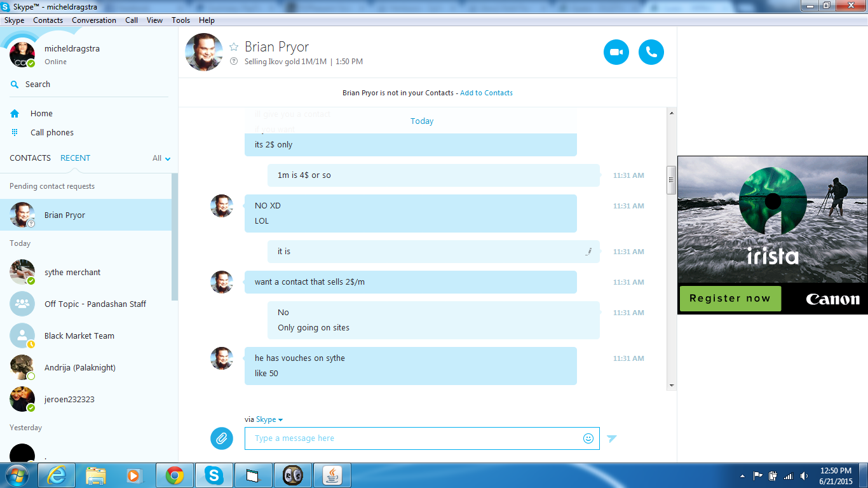Click the contact list scrollbar
The height and width of the screenshot is (488, 868).
(175, 236)
